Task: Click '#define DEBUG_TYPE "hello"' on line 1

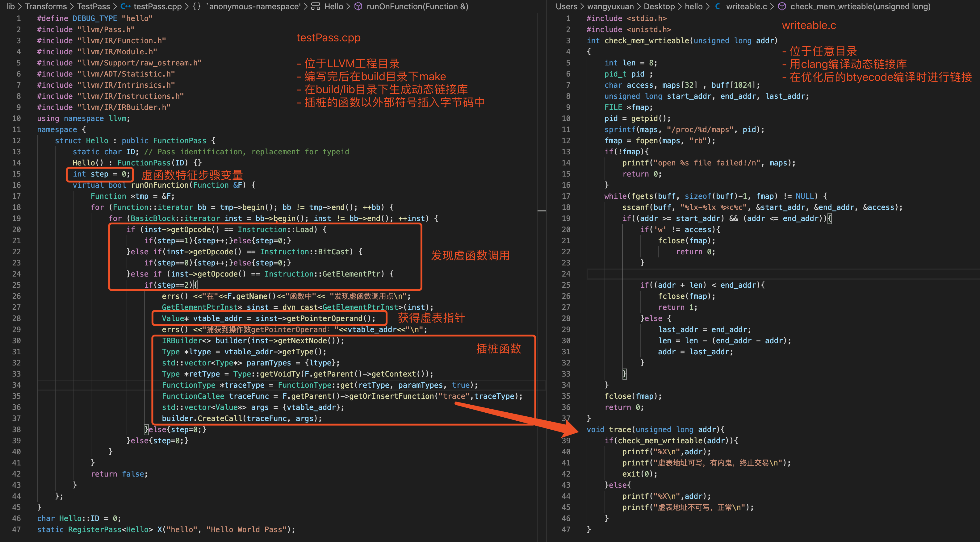Action: (95, 18)
